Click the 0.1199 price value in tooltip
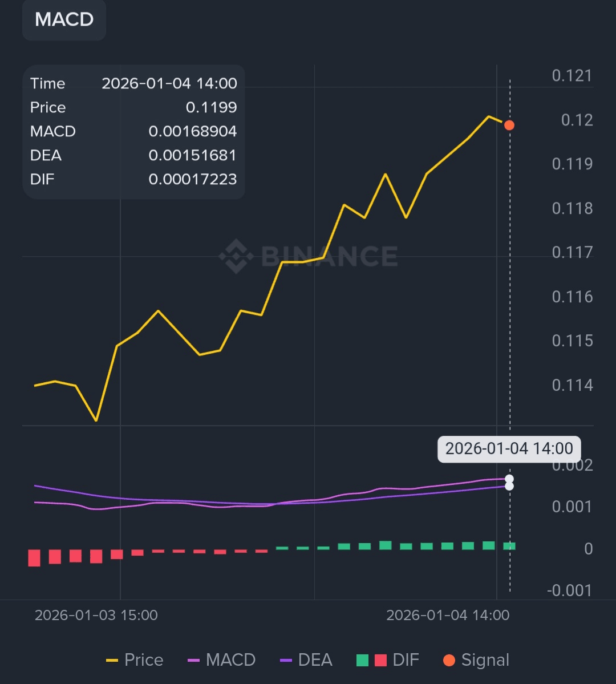 tap(211, 107)
